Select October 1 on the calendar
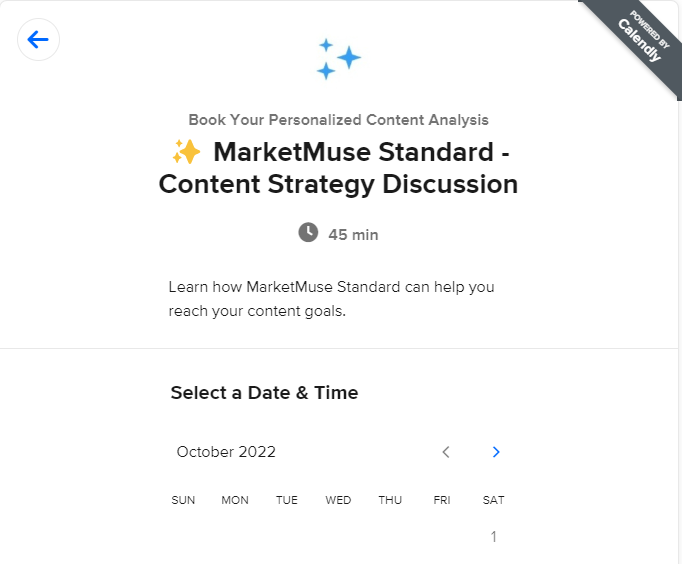The image size is (682, 587). 494,537
